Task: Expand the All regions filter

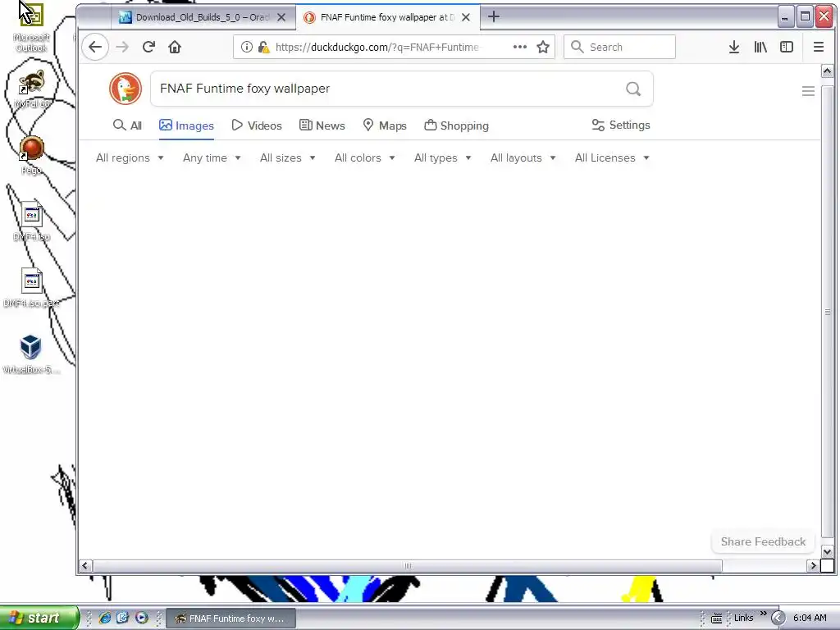Action: (x=130, y=158)
